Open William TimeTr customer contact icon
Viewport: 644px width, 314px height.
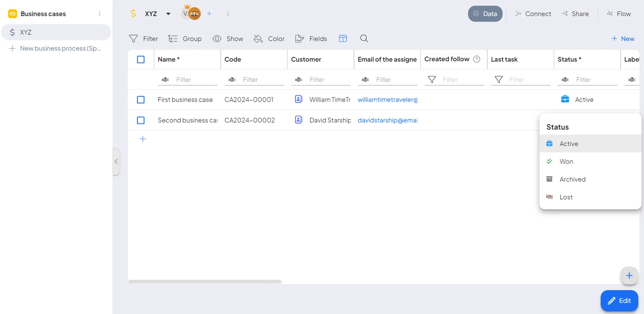(x=299, y=99)
